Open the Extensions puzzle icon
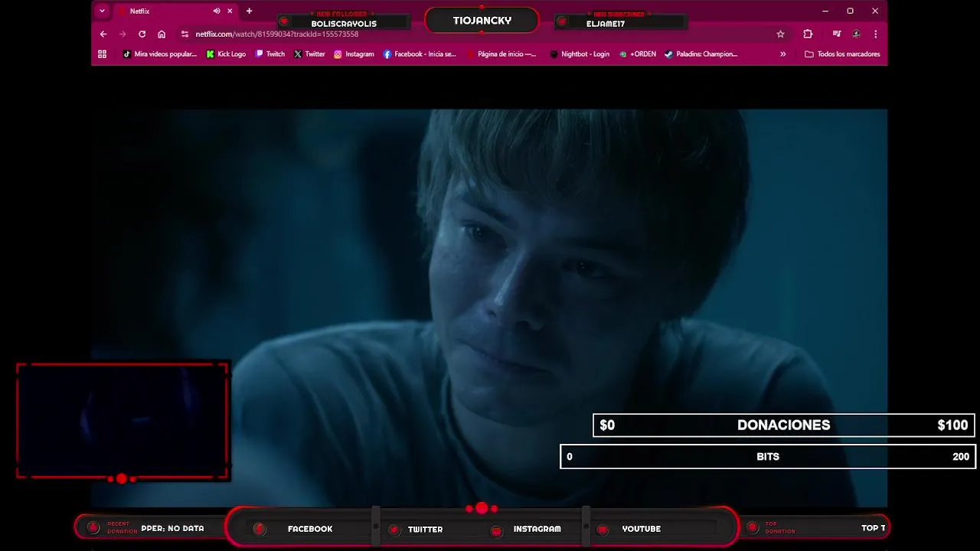This screenshot has width=980, height=551. [x=808, y=34]
